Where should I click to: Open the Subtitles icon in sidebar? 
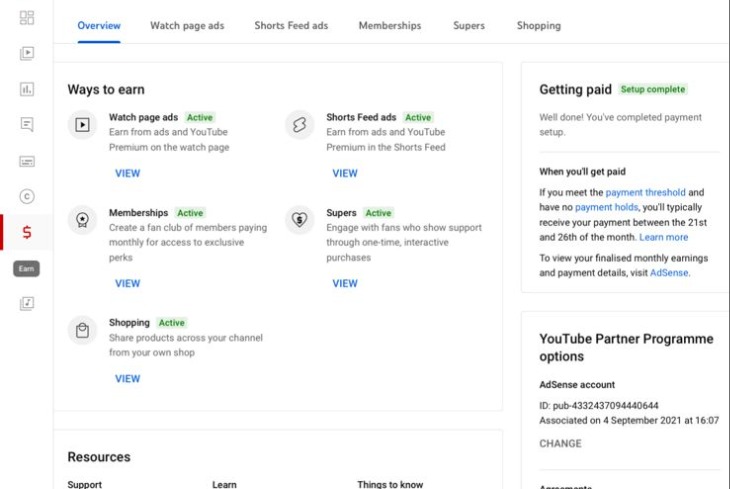pos(27,161)
